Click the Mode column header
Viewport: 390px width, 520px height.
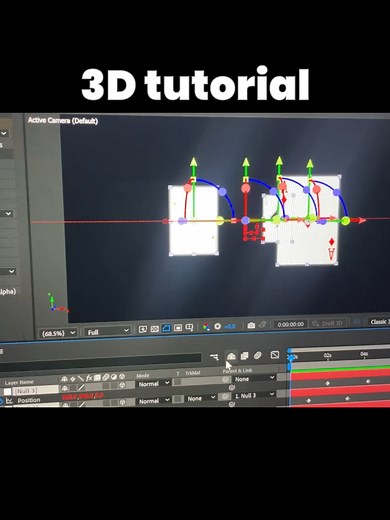click(x=143, y=375)
